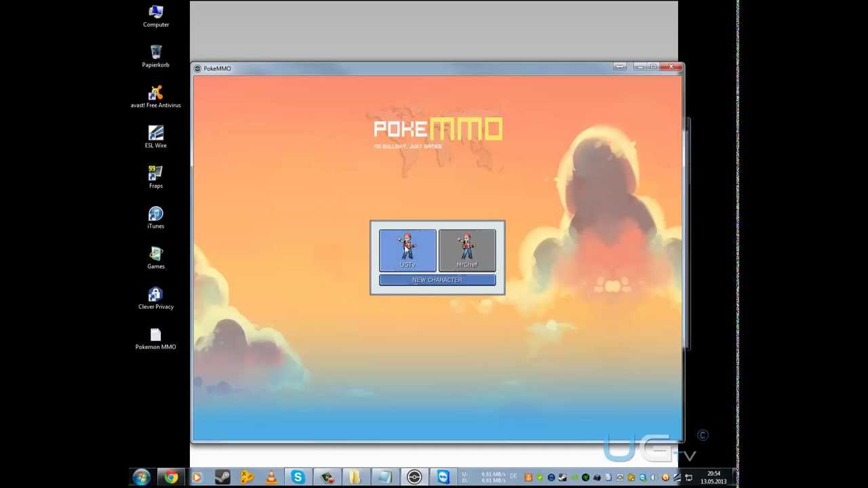Open Skype from the taskbar
The width and height of the screenshot is (868, 488).
(298, 477)
